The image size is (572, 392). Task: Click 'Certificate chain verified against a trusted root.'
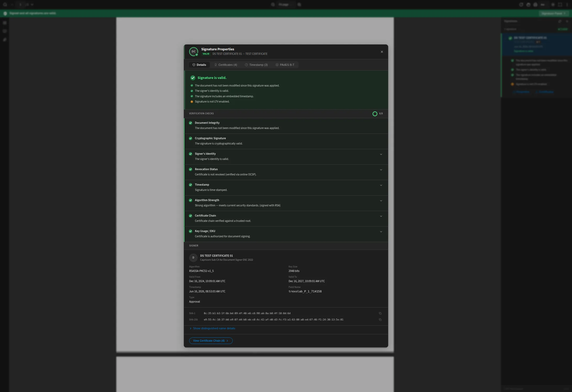point(223,221)
